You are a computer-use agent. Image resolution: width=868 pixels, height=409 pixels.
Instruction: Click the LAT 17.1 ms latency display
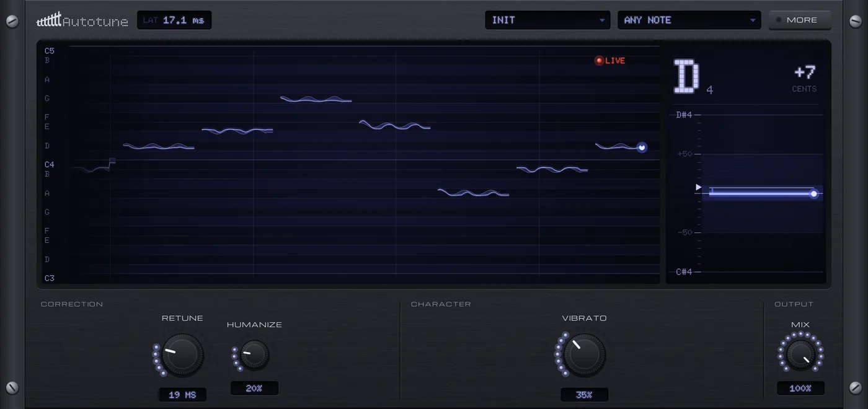click(174, 20)
